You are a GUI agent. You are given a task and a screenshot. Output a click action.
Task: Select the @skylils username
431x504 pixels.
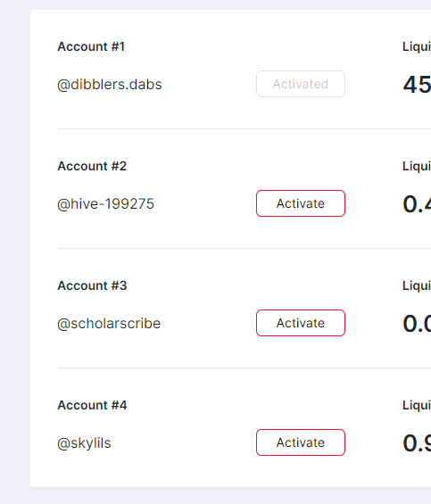[84, 443]
